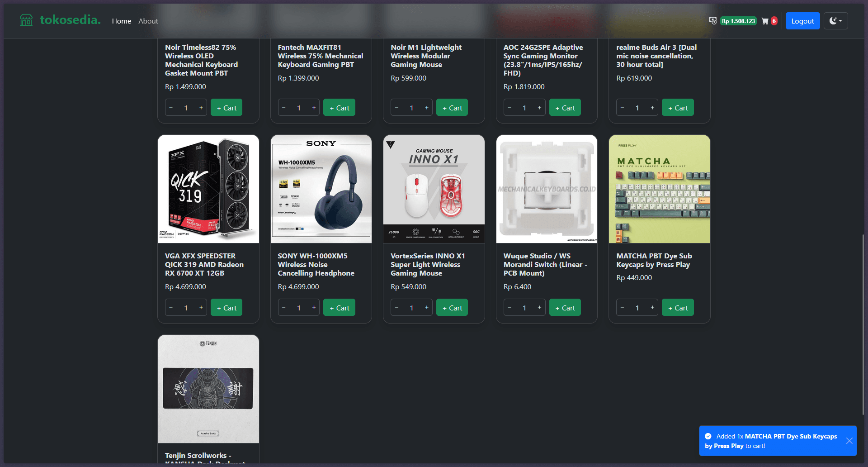Dismiss the added-to-cart notification
The height and width of the screenshot is (467, 868).
[849, 441]
